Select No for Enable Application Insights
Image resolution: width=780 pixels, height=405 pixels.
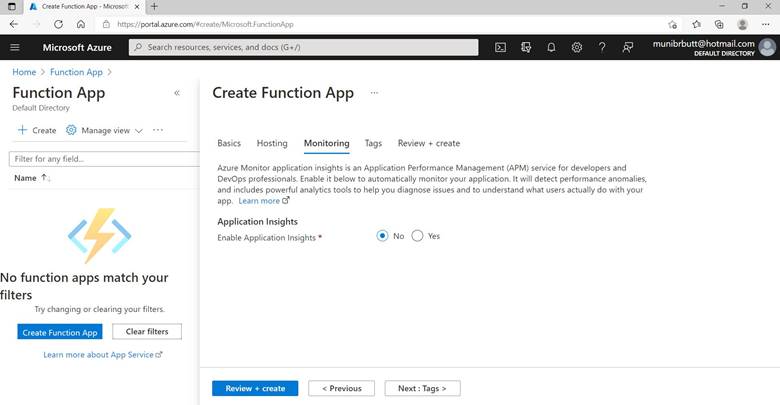[x=382, y=236]
